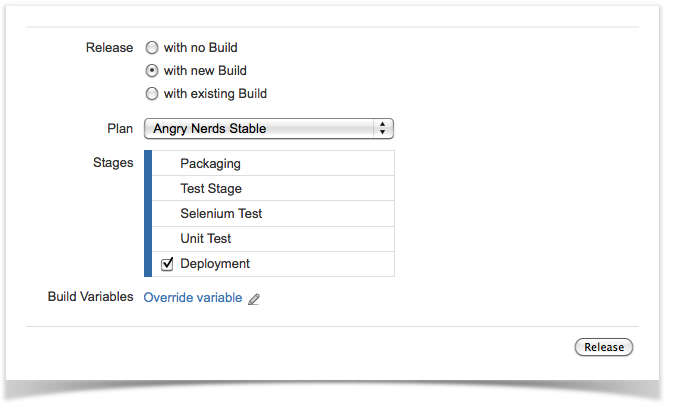673x409 pixels.
Task: Click the Deployment stage label text
Action: coord(215,264)
